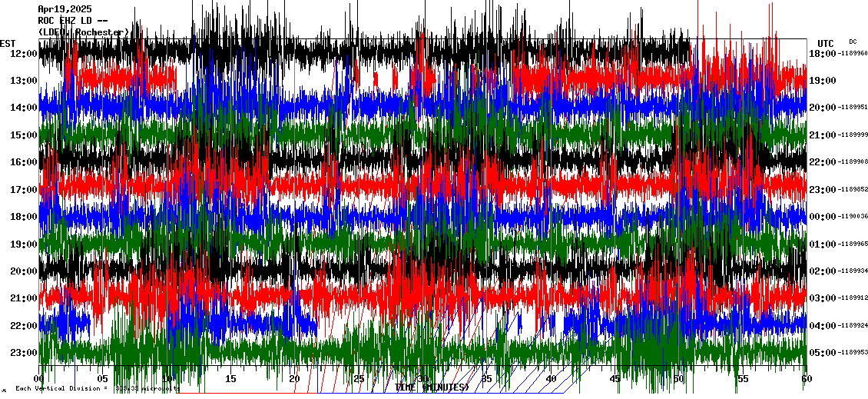Click the DC value -1189951
This screenshot has width=868, height=399.
[853, 108]
